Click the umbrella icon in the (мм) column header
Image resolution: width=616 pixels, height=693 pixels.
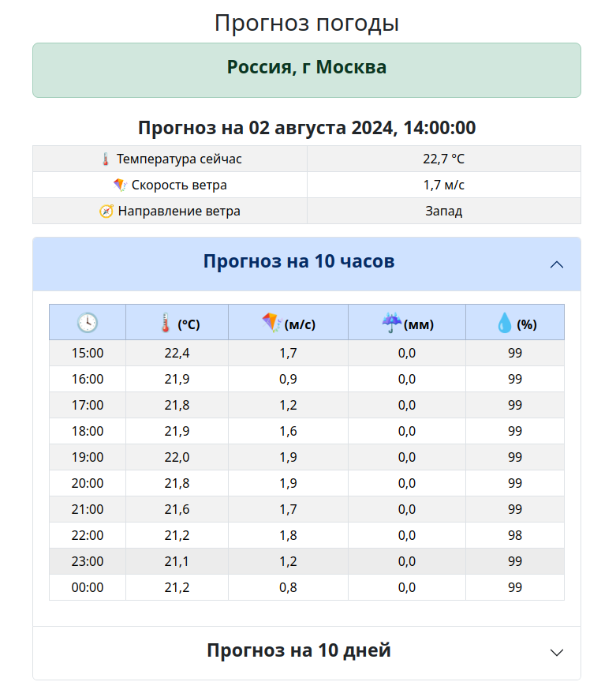(x=392, y=323)
